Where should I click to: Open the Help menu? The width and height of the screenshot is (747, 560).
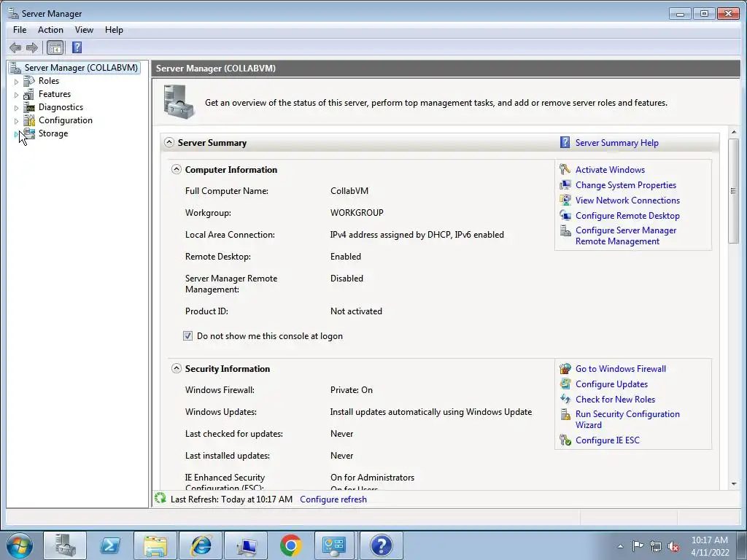(x=114, y=29)
